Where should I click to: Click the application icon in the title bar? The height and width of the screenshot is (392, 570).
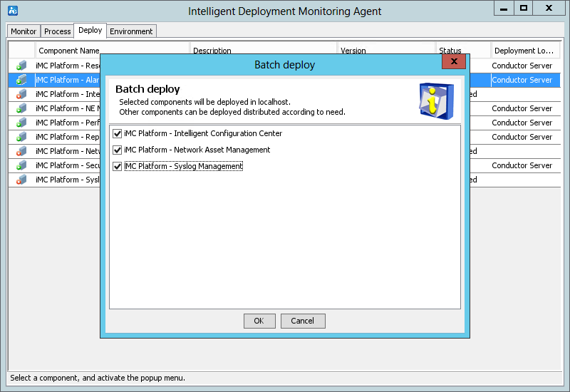[13, 11]
